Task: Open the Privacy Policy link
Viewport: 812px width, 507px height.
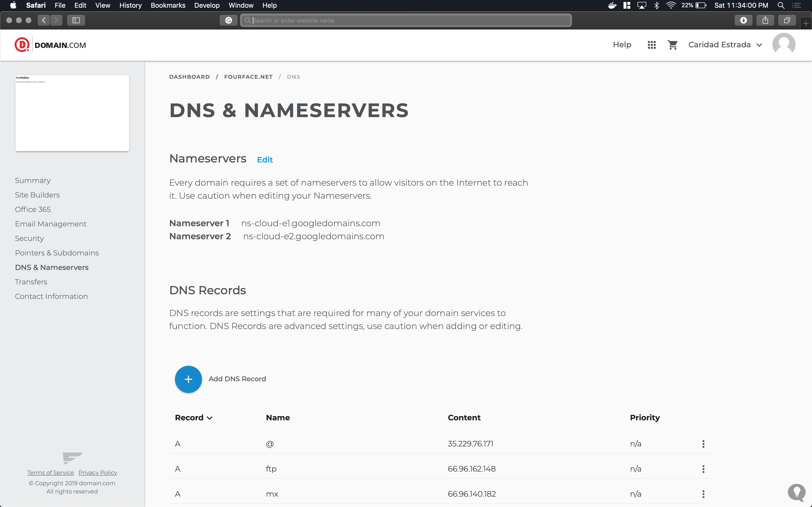Action: click(x=98, y=472)
